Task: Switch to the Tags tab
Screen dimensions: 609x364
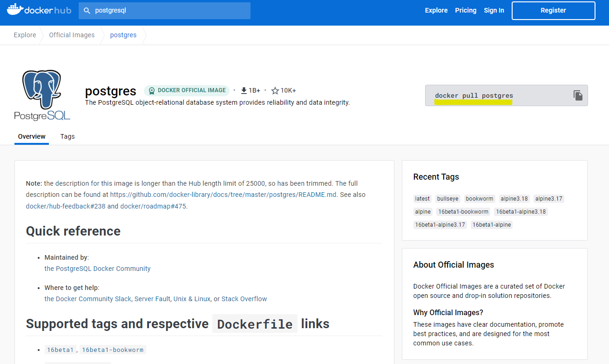Action: pos(68,136)
